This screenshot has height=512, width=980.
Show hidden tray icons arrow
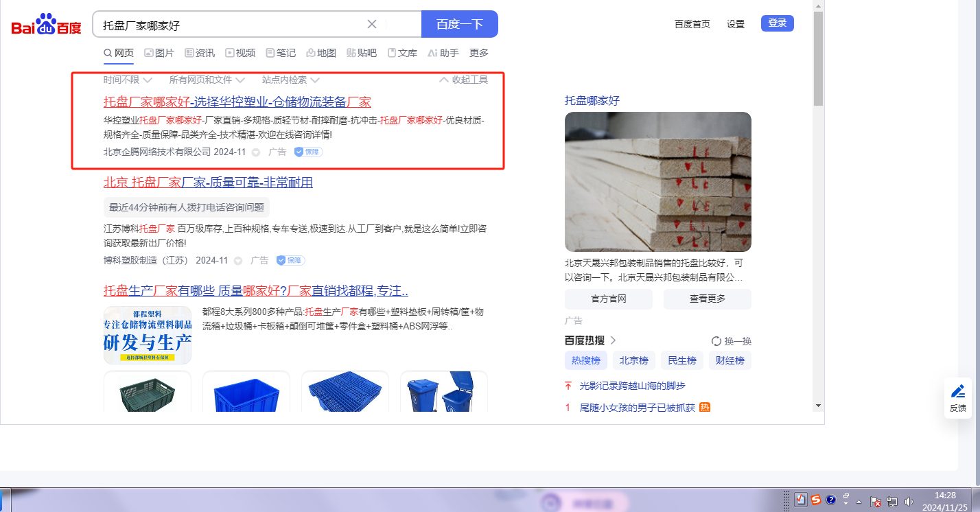[859, 502]
